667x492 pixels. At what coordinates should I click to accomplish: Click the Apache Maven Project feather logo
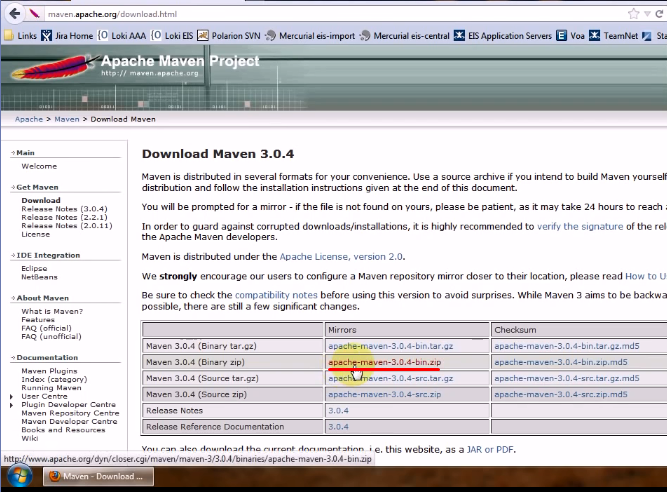point(55,67)
